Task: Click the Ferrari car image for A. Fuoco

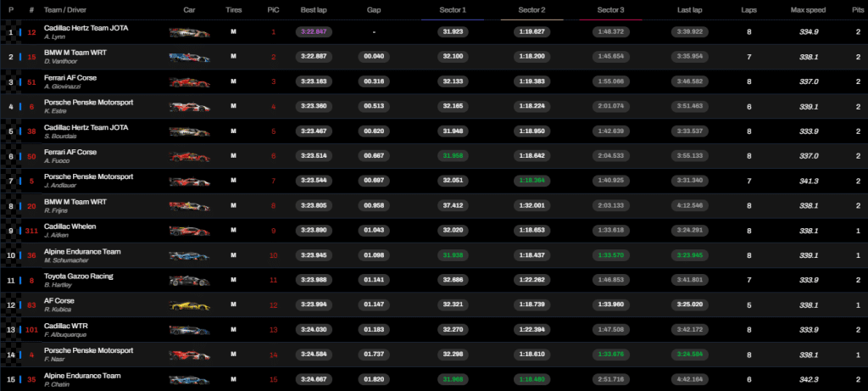Action: click(x=189, y=156)
